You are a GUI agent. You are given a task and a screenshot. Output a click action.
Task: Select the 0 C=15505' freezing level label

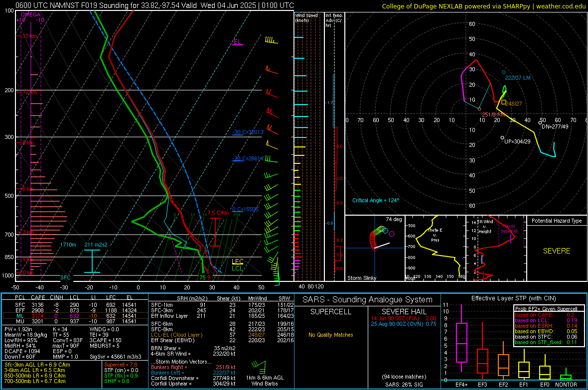coord(245,209)
